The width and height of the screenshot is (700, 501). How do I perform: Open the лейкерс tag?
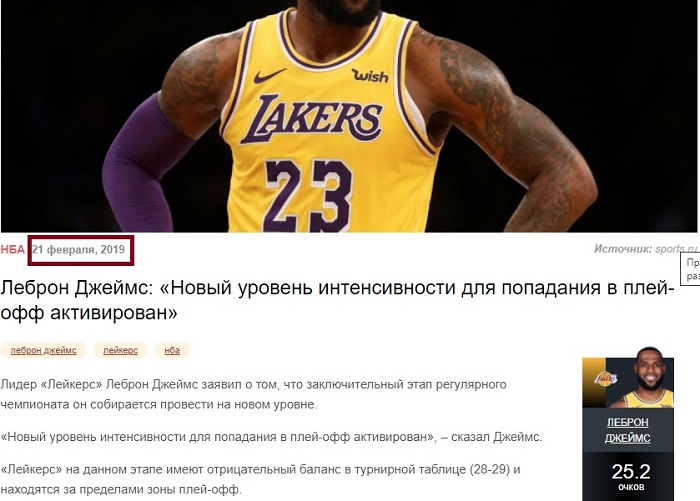[x=121, y=351]
